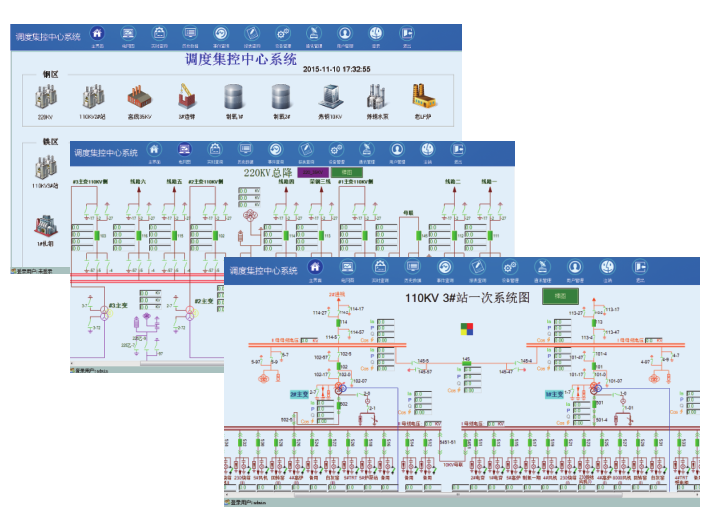Viewport: 724px width, 518px height.
Task: Open the 3#连铸 crane icon
Action: tap(186, 96)
